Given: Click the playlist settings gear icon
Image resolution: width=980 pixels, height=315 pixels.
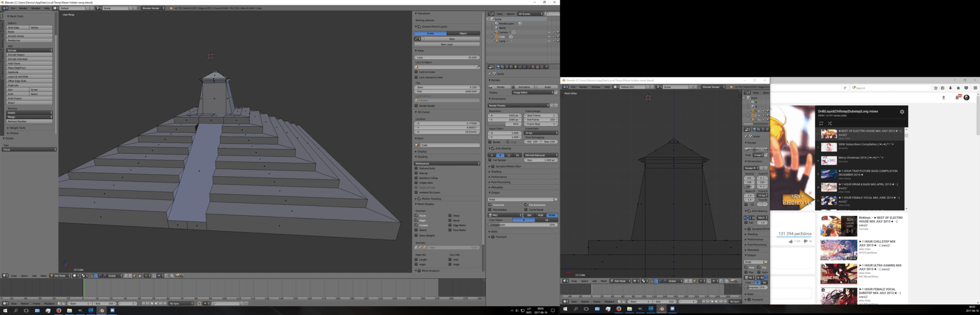Looking at the screenshot, I should coord(902,112).
